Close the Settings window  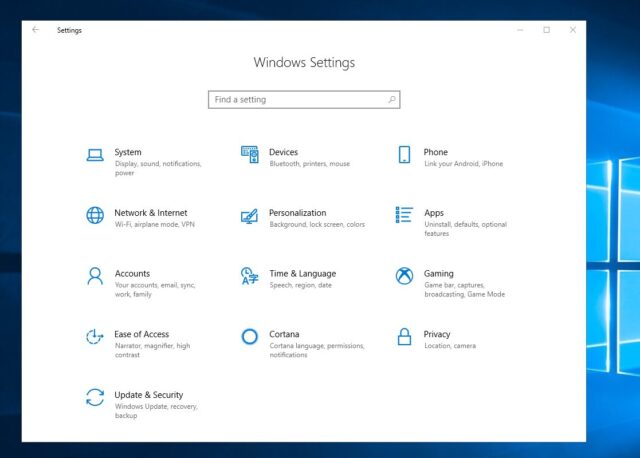[x=573, y=30]
